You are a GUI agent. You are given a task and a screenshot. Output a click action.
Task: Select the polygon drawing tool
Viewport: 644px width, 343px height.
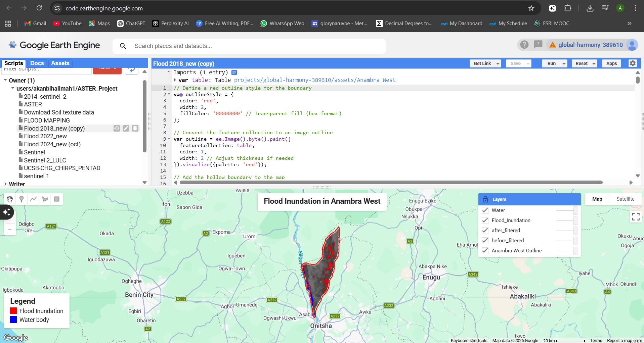tap(45, 199)
